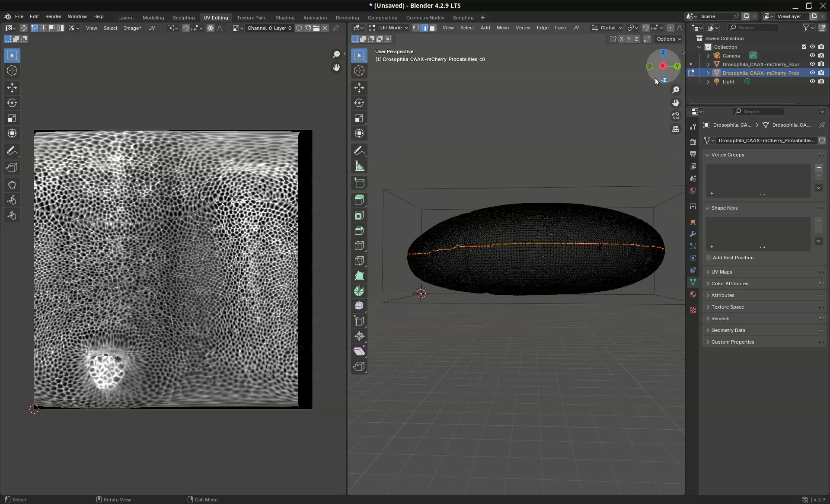Open the Material properties tab icon
830x504 pixels.
693,294
